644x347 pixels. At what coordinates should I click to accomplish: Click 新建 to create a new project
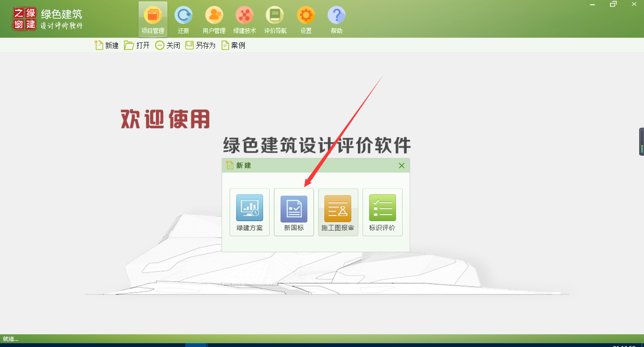pyautogui.click(x=107, y=45)
